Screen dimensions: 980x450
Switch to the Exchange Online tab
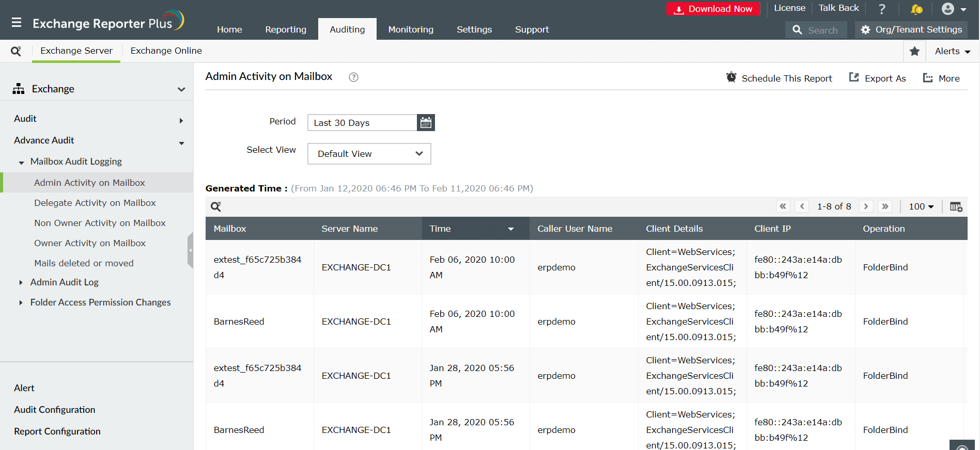pos(166,51)
